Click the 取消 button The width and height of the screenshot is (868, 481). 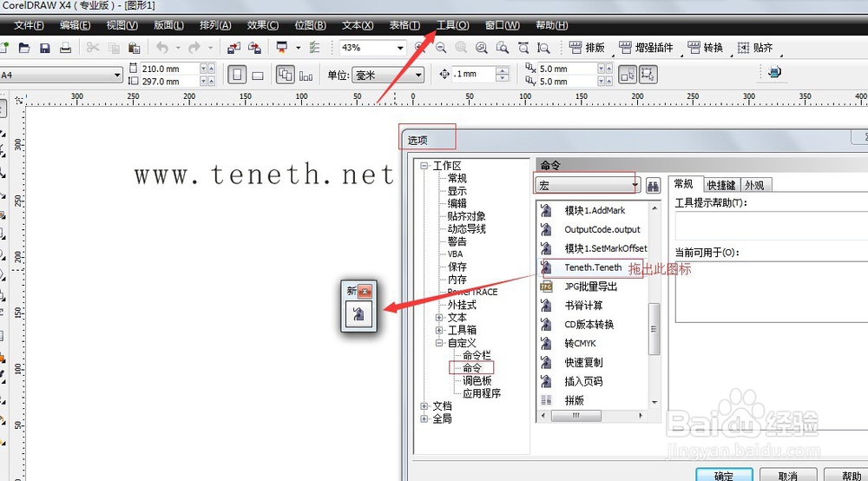coord(788,475)
